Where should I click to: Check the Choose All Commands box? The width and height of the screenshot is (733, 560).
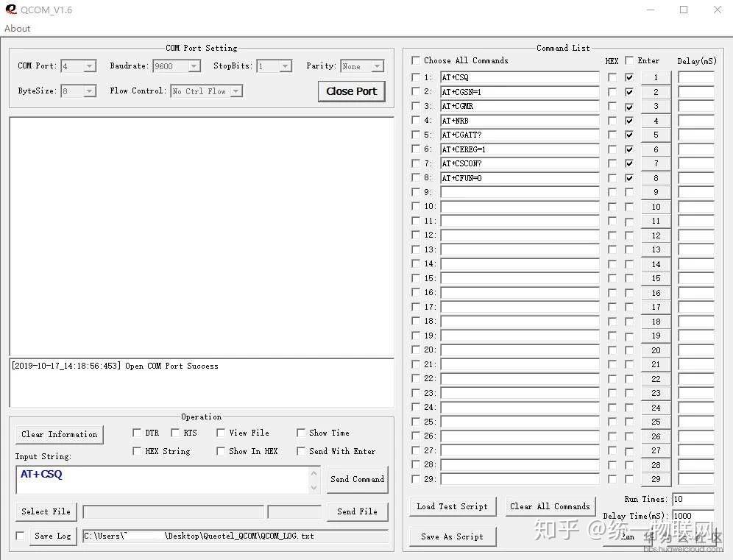pyautogui.click(x=416, y=60)
